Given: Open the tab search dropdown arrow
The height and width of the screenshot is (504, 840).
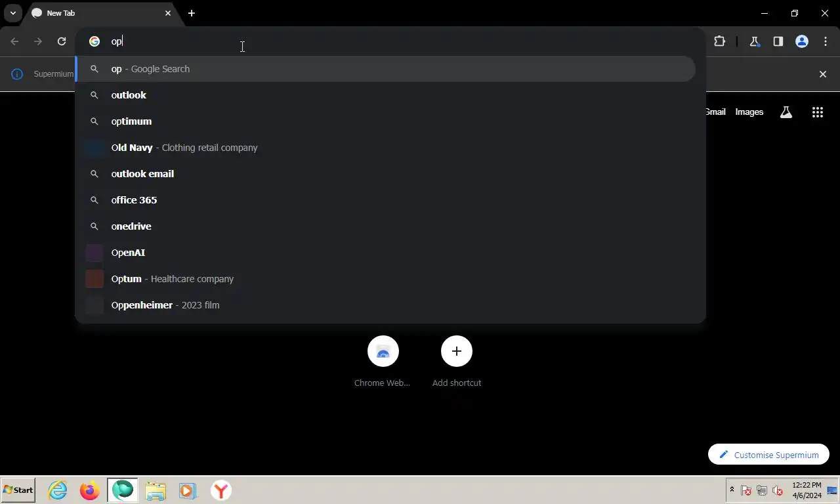Looking at the screenshot, I should tap(12, 13).
